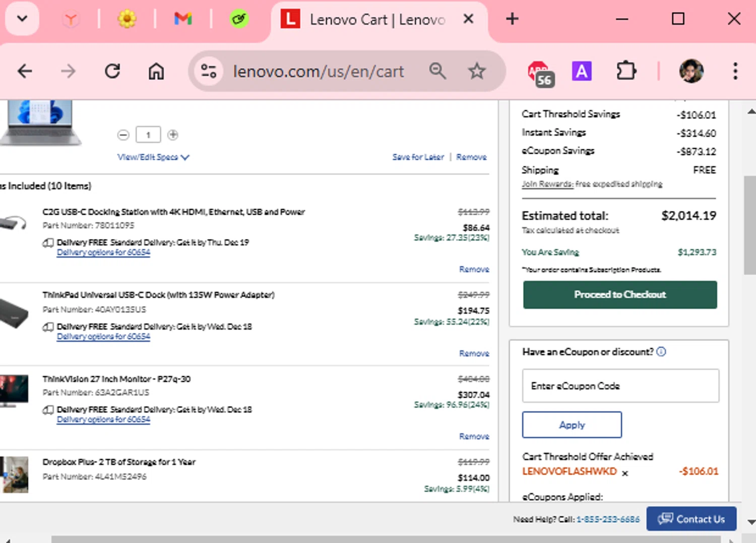Click the scroll down arrow

click(x=751, y=522)
